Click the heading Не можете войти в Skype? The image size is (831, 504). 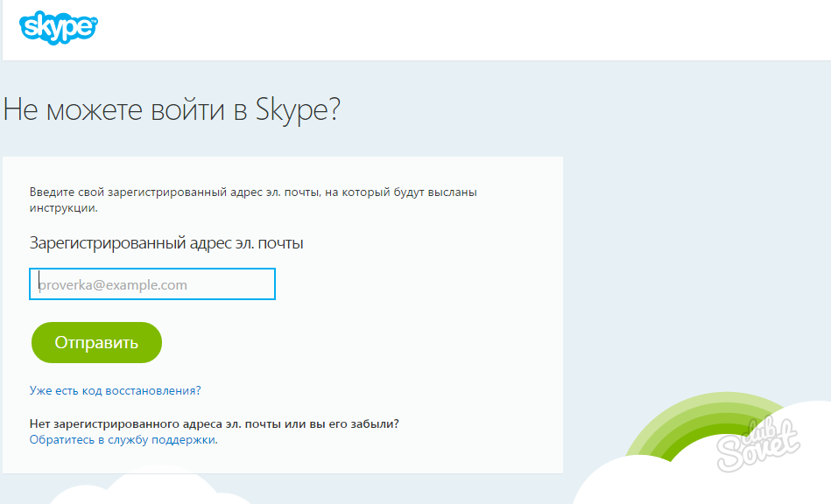click(172, 110)
